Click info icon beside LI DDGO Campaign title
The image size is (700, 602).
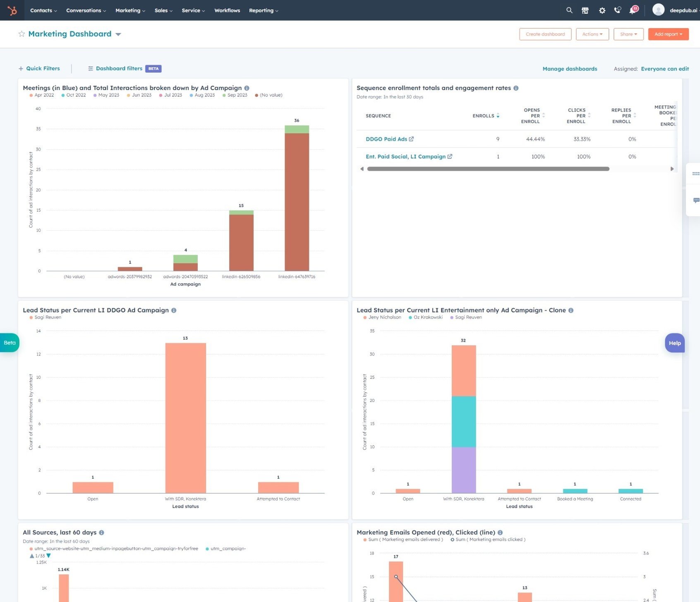[x=174, y=311]
